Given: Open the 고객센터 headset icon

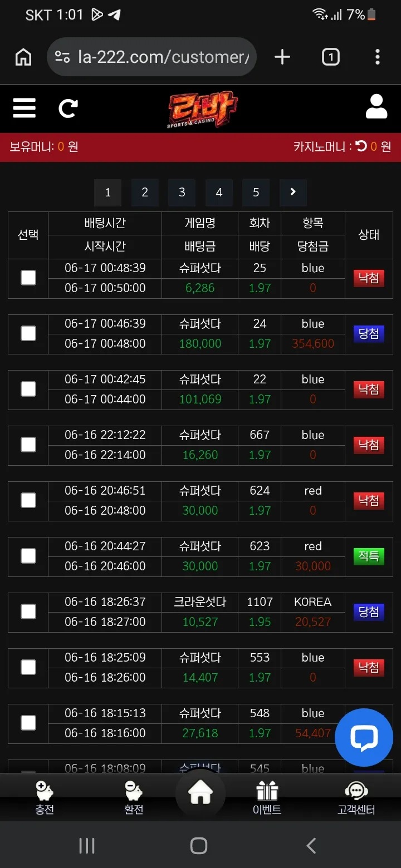Looking at the screenshot, I should click(x=356, y=798).
